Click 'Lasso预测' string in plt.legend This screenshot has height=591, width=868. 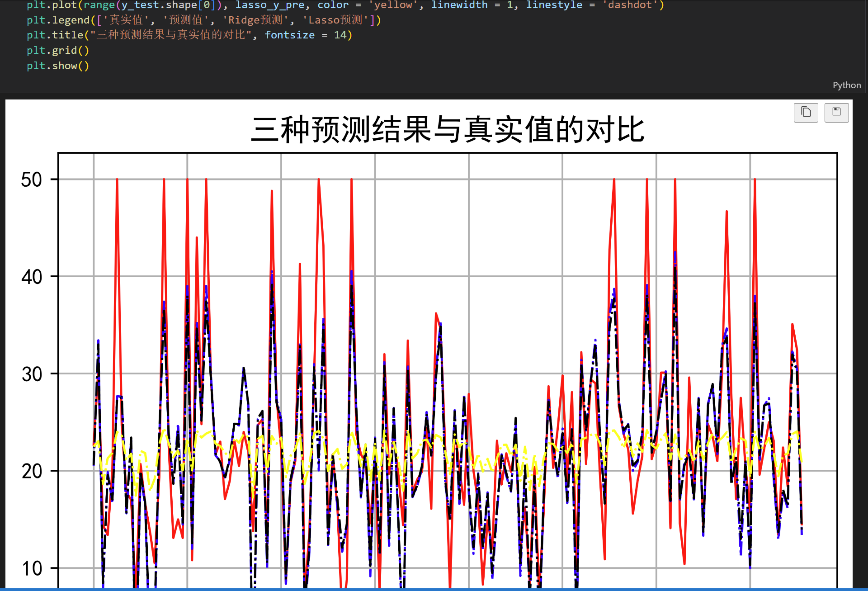coord(335,20)
